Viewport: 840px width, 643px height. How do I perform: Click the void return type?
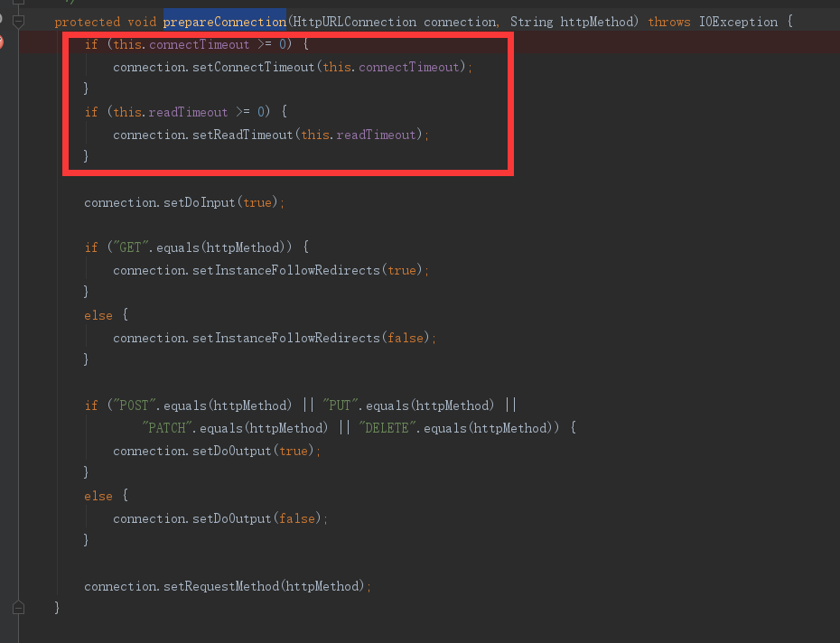click(x=142, y=22)
